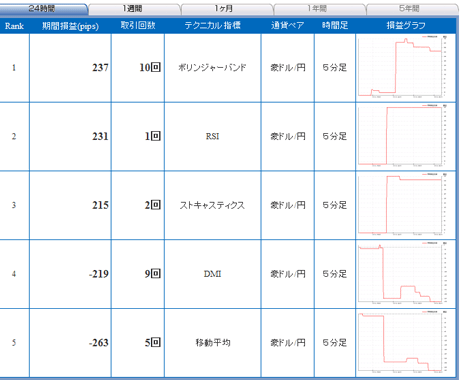Click rank number 1

click(14, 68)
